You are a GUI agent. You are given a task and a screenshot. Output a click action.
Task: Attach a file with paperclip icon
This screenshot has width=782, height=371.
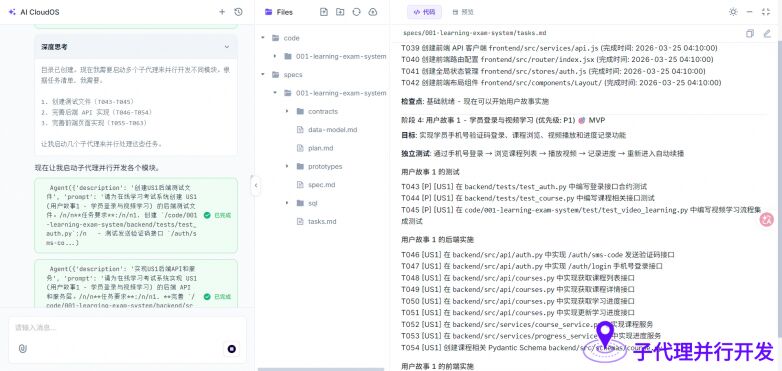pyautogui.click(x=22, y=349)
